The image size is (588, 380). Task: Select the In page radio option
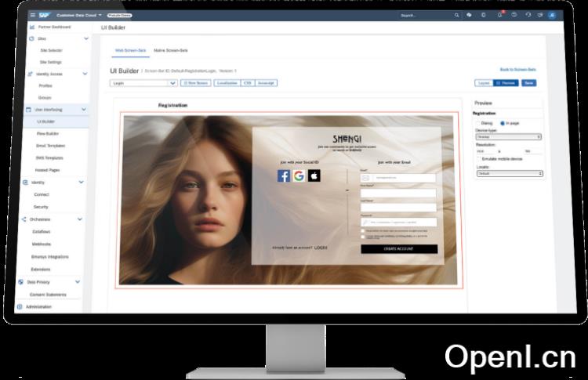pos(503,123)
